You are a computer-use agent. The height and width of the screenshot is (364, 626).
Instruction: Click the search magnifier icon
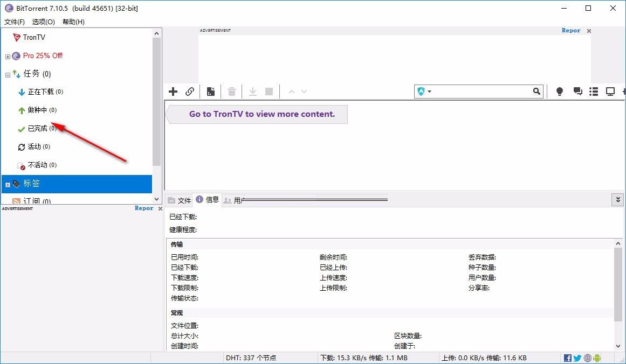click(x=536, y=92)
